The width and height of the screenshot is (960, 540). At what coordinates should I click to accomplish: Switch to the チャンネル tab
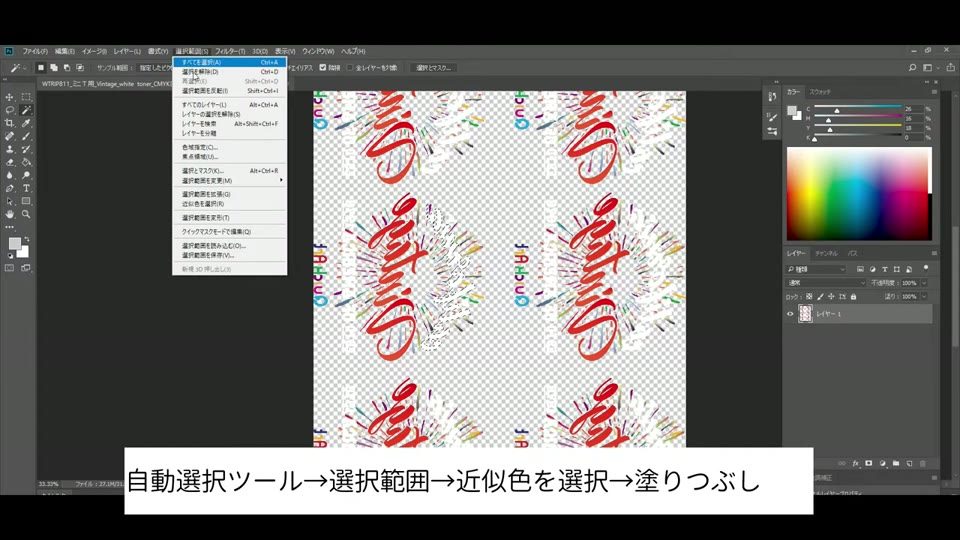[826, 253]
